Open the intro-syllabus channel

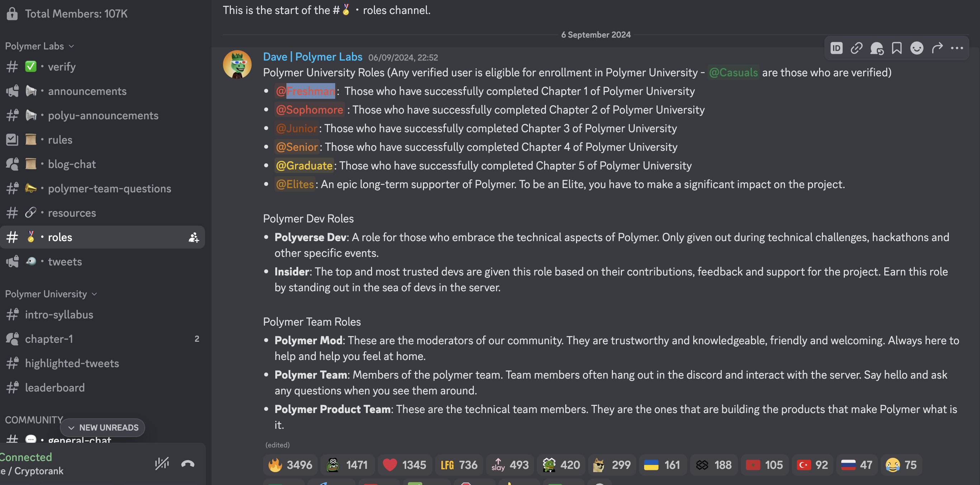(x=102, y=315)
